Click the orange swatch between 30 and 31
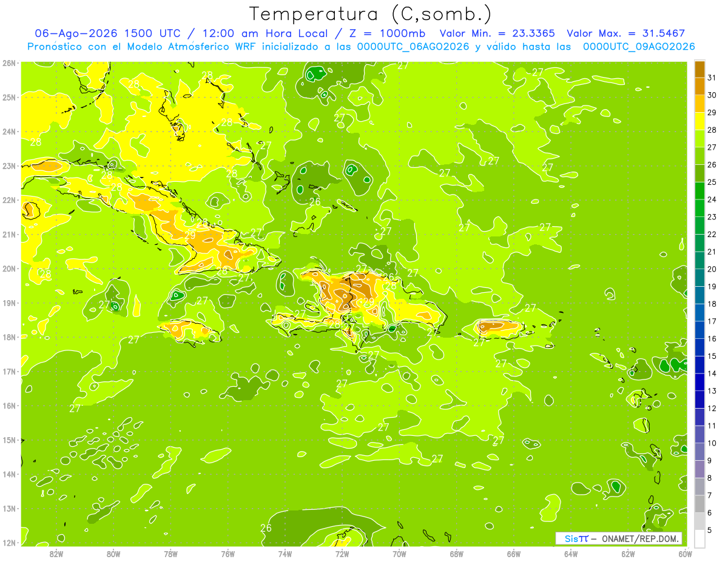This screenshot has height=562, width=728. pos(699,87)
